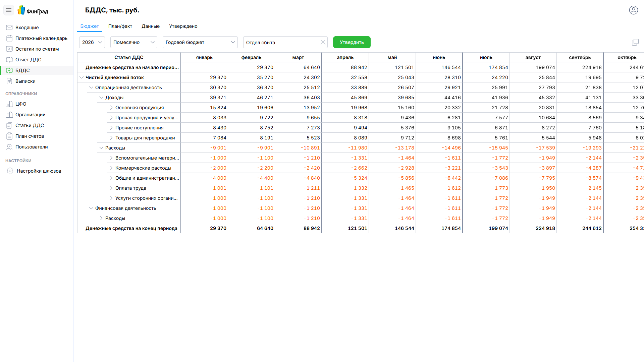Image resolution: width=644 pixels, height=362 pixels.
Task: Expand the Оплата труда row
Action: tap(111, 188)
